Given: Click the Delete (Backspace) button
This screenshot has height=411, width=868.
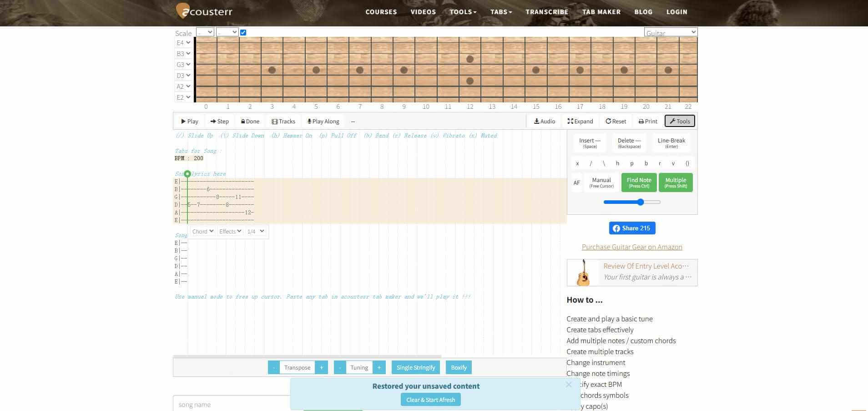Looking at the screenshot, I should click(x=629, y=143).
